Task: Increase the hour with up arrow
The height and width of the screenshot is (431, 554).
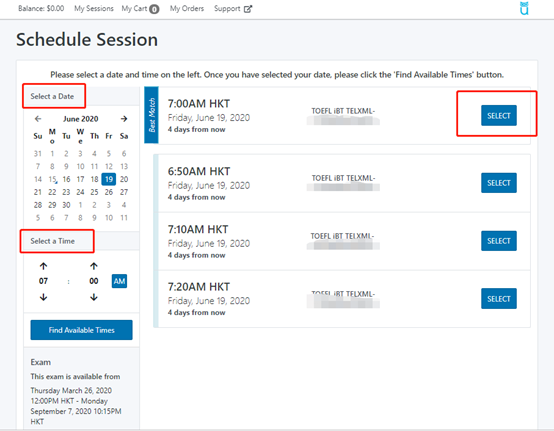Action: [43, 266]
